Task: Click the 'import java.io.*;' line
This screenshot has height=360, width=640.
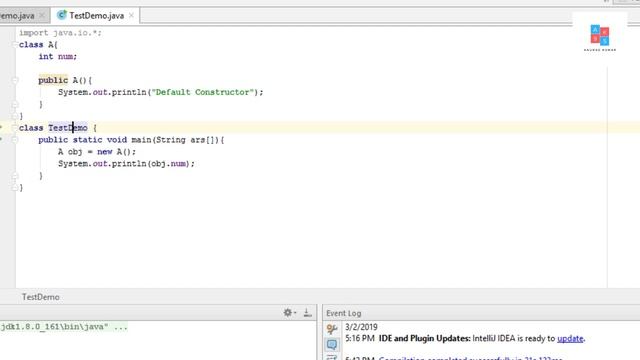Action: point(60,33)
